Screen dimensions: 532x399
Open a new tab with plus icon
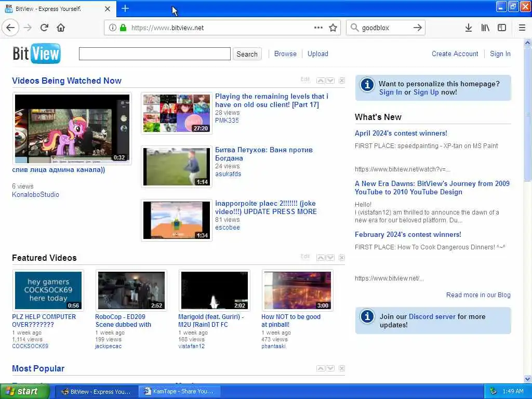coord(125,8)
